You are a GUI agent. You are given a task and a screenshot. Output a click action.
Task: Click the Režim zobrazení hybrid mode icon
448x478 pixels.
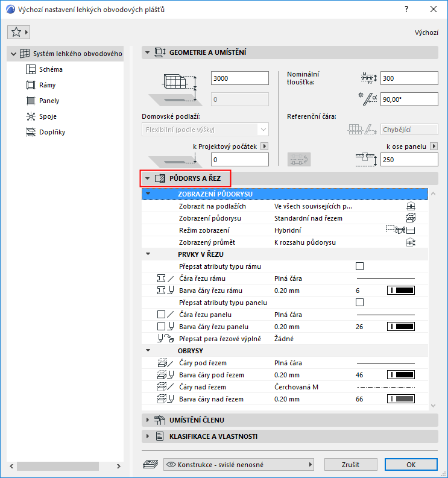point(401,230)
